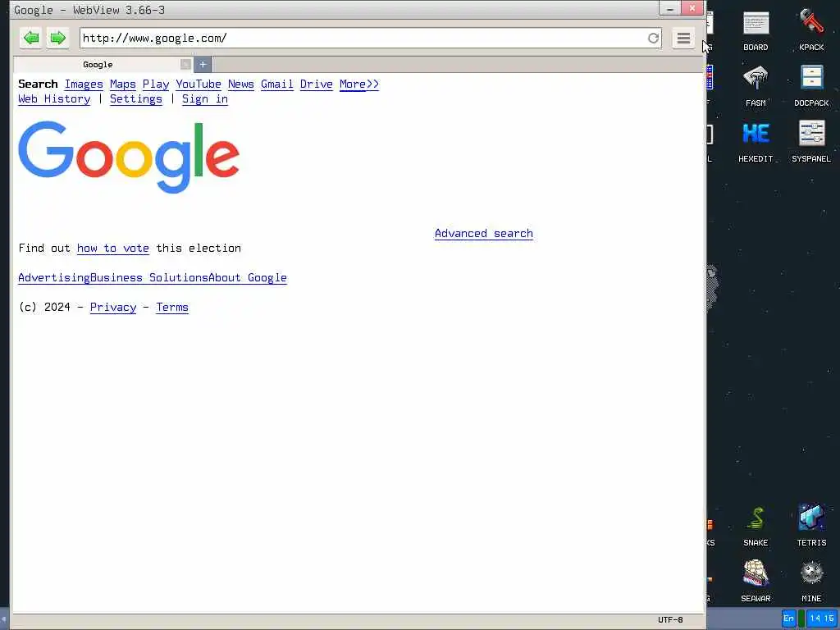The height and width of the screenshot is (630, 840).
Task: Launch the MINE game icon
Action: [x=811, y=582]
